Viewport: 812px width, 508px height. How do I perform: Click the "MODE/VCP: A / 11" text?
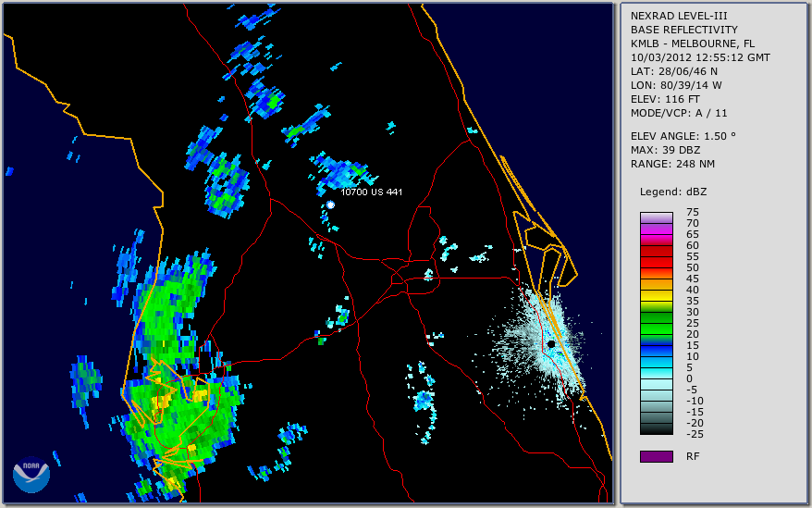coord(679,113)
